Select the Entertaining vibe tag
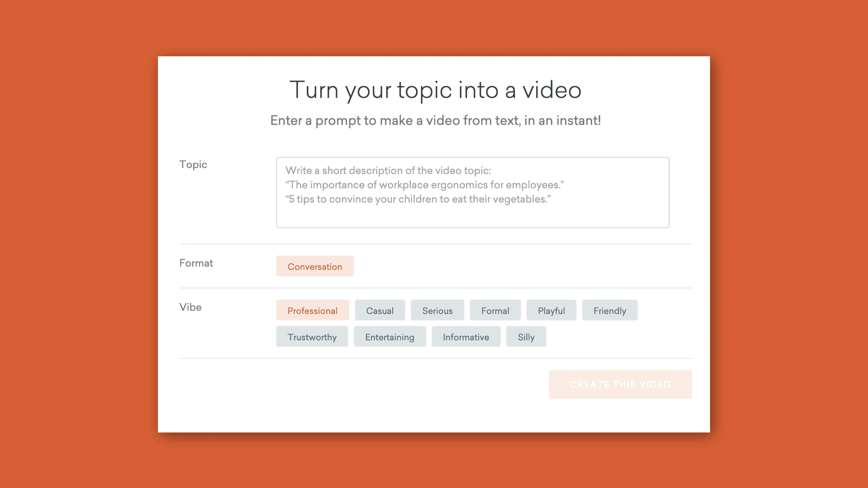Viewport: 868px width, 488px height. point(389,337)
